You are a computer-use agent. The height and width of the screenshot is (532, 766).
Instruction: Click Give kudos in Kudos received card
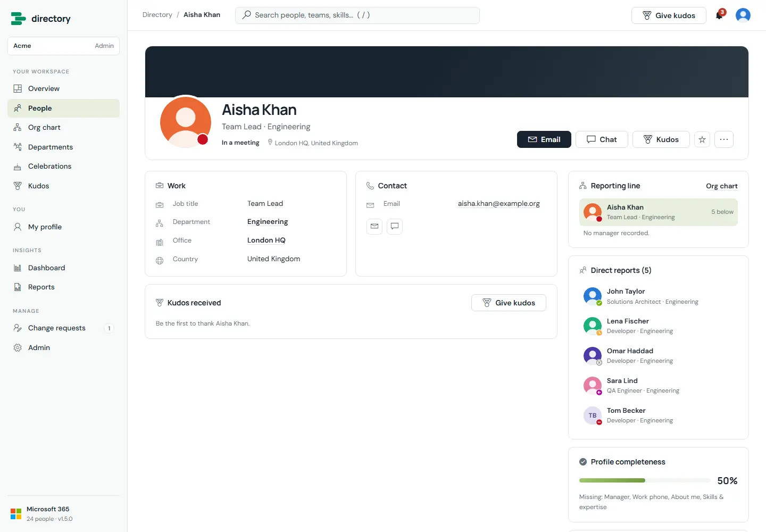(509, 303)
